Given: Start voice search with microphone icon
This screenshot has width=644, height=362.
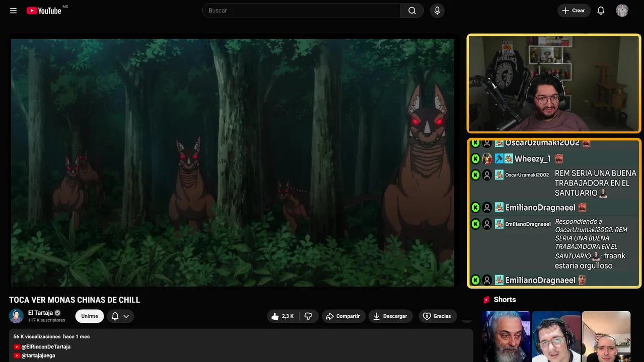Looking at the screenshot, I should 437,11.
